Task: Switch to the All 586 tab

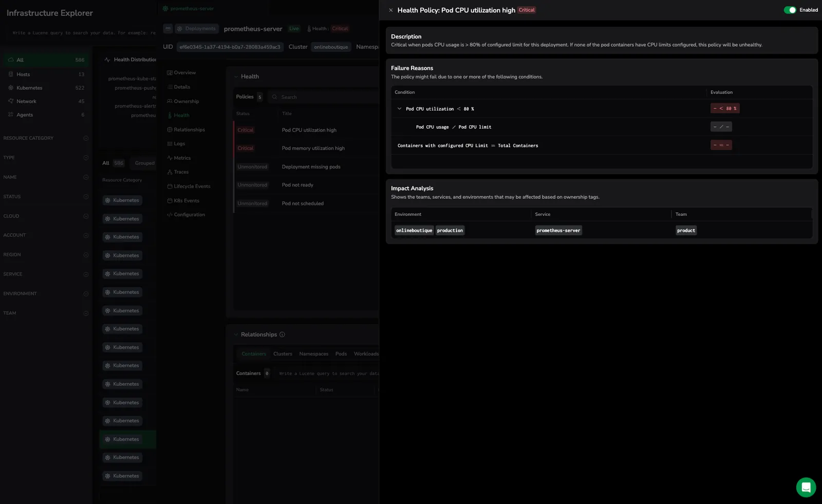Action: pos(113,163)
